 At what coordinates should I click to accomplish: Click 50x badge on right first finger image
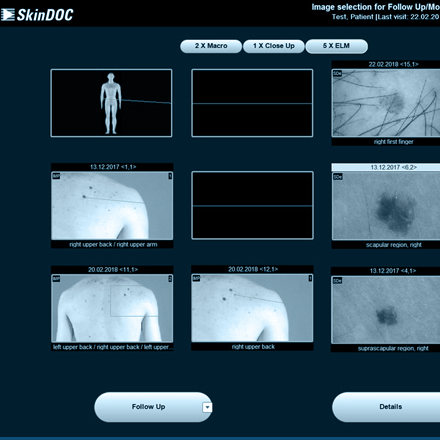pyautogui.click(x=337, y=73)
